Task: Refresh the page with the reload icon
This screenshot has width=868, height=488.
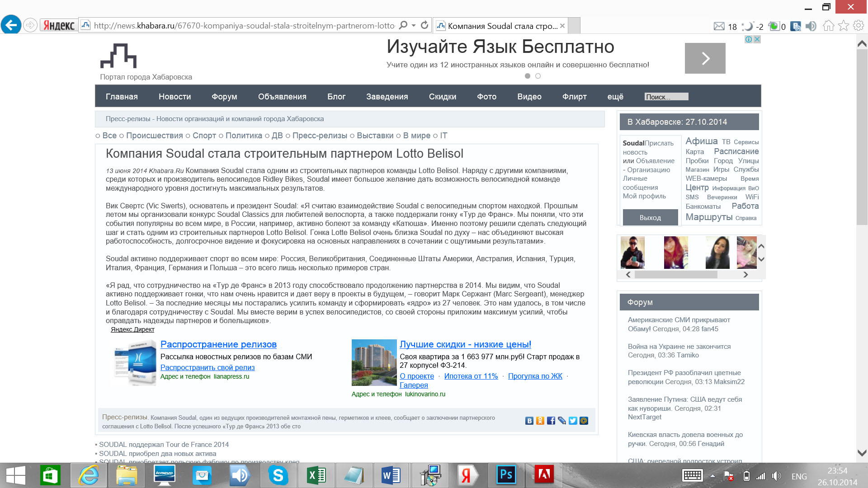Action: (425, 25)
